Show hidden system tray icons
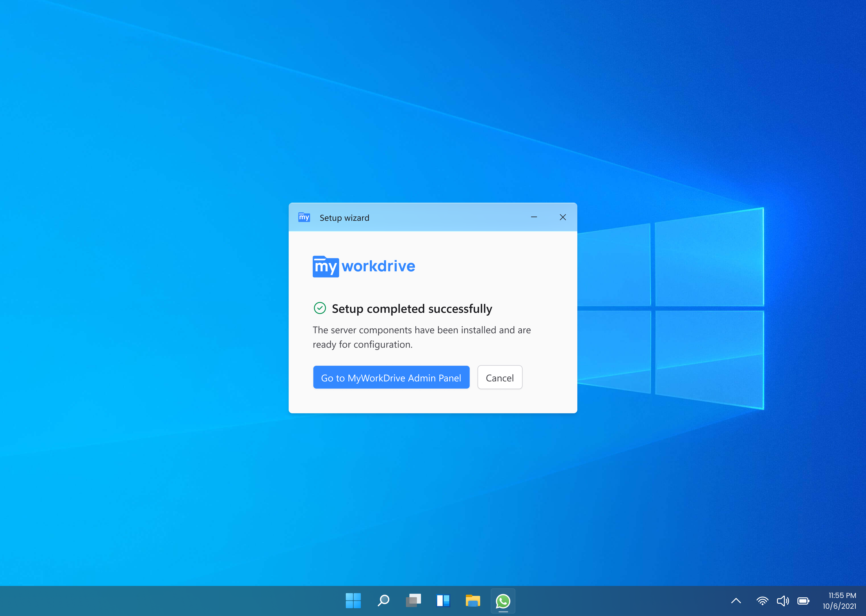This screenshot has width=866, height=616. click(x=736, y=601)
